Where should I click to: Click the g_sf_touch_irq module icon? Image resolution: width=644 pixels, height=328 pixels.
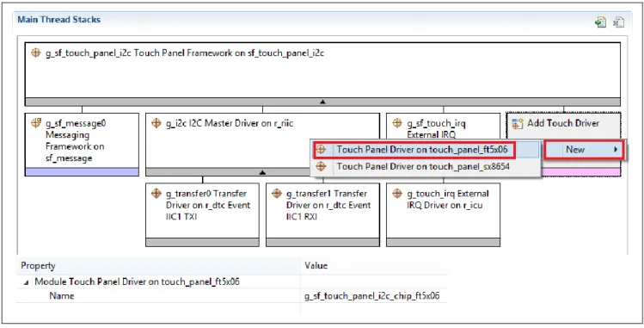[396, 123]
